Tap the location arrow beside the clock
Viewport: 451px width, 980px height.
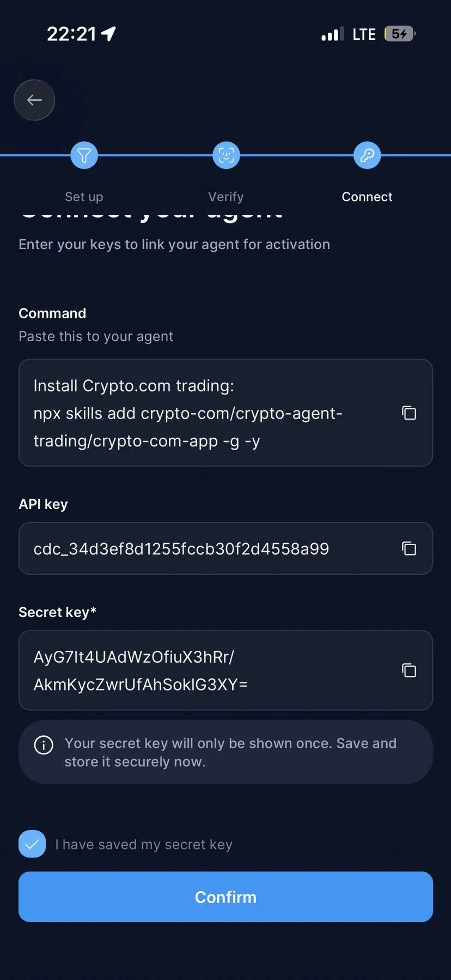click(109, 34)
